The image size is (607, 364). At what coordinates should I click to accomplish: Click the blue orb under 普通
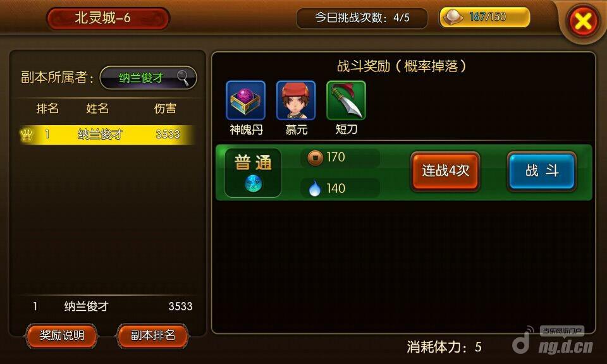pos(254,183)
